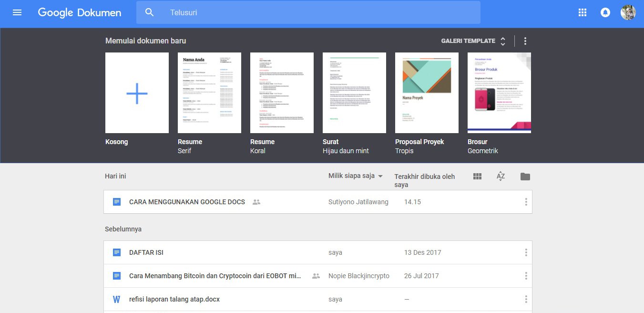This screenshot has width=644, height=313.
Task: Select the Surat Hijau daun mint template
Action: click(x=354, y=93)
